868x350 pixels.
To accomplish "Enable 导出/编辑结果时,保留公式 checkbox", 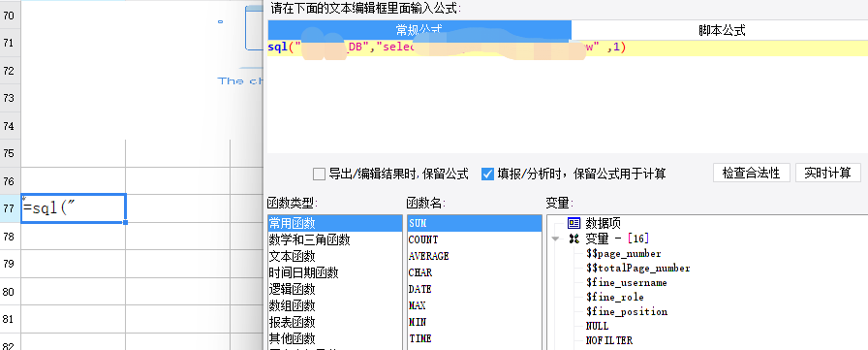I will (319, 174).
